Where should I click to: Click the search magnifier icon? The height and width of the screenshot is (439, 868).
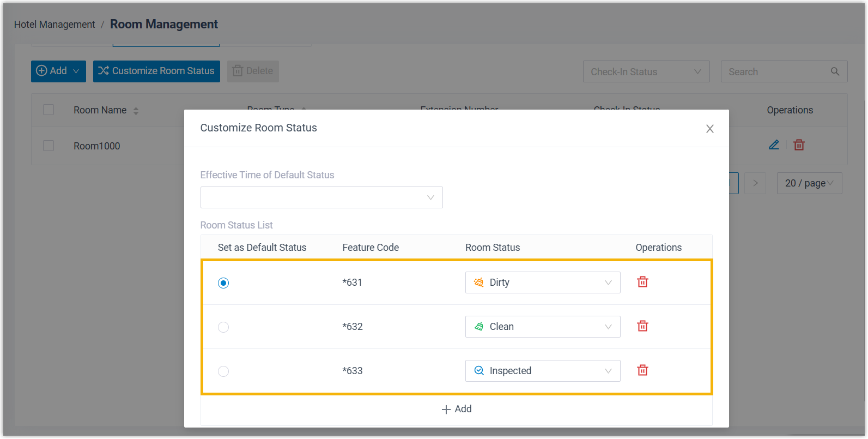(x=835, y=71)
